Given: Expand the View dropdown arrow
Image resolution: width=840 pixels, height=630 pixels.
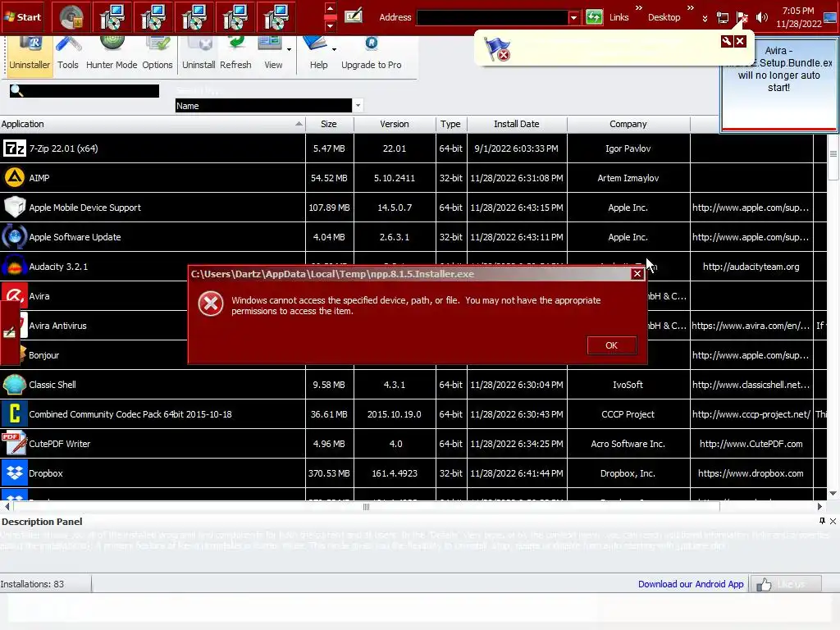Looking at the screenshot, I should 290,49.
